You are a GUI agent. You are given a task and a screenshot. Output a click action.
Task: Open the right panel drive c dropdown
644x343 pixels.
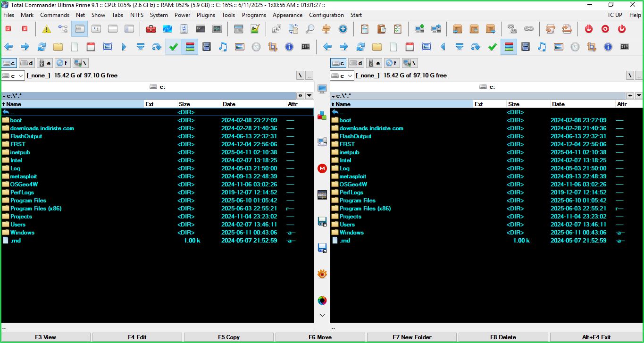(342, 75)
